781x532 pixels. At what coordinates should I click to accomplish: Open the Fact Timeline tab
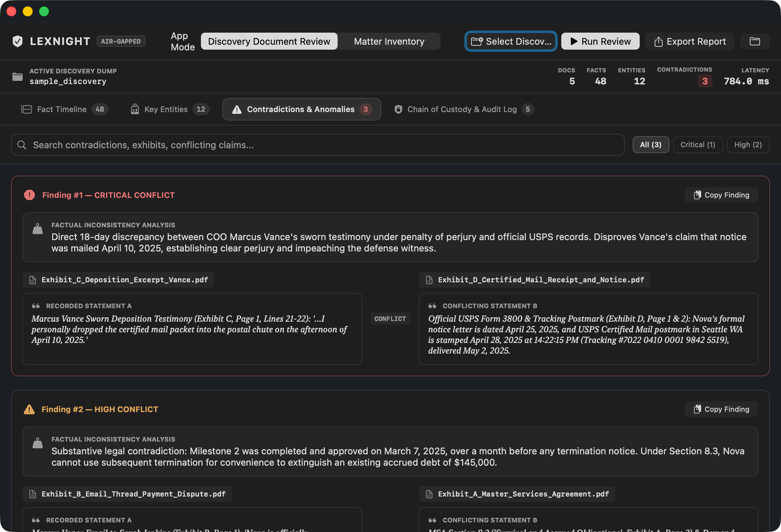pos(65,109)
